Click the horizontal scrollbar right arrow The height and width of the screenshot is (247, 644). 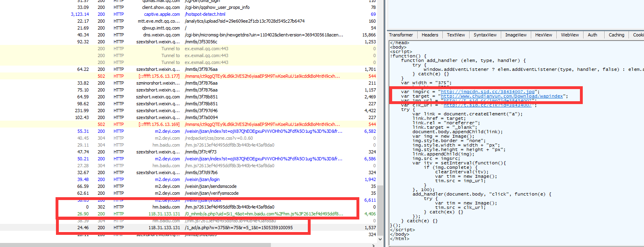tap(374, 245)
